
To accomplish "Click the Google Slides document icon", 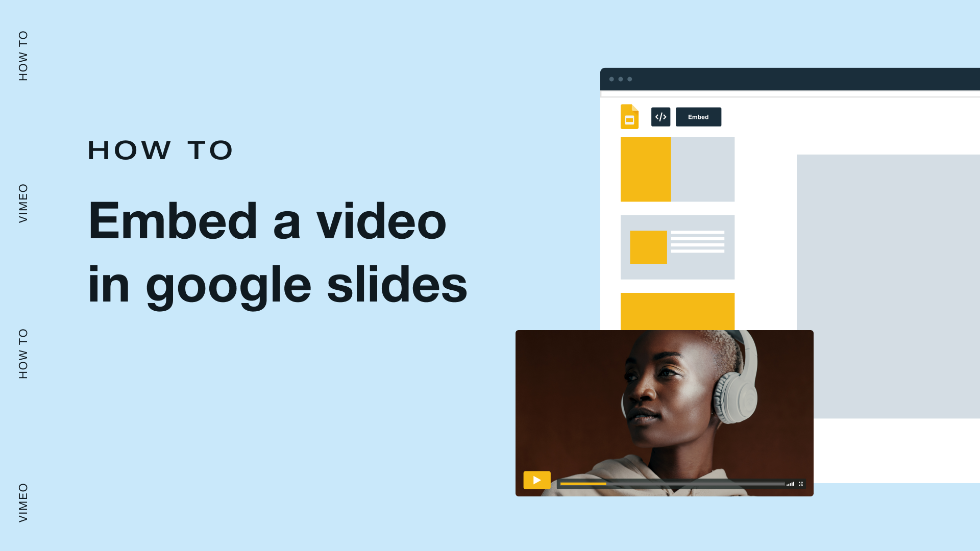I will point(629,117).
